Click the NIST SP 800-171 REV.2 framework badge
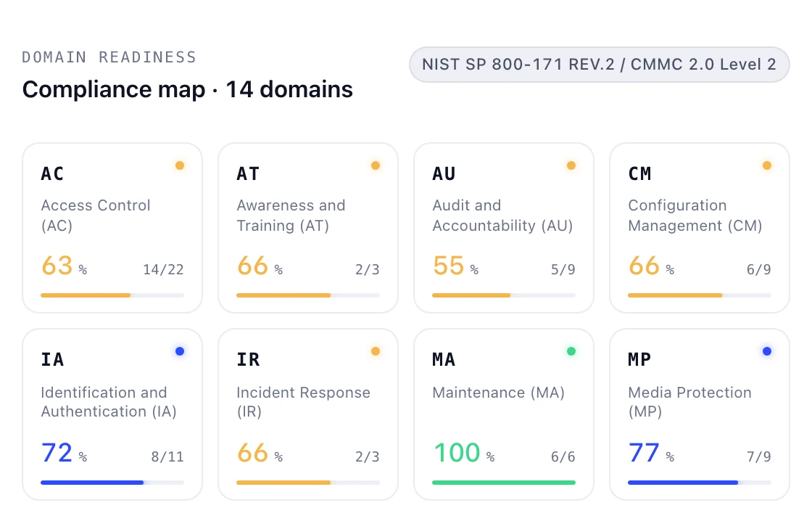Image resolution: width=812 pixels, height=508 pixels. click(599, 65)
